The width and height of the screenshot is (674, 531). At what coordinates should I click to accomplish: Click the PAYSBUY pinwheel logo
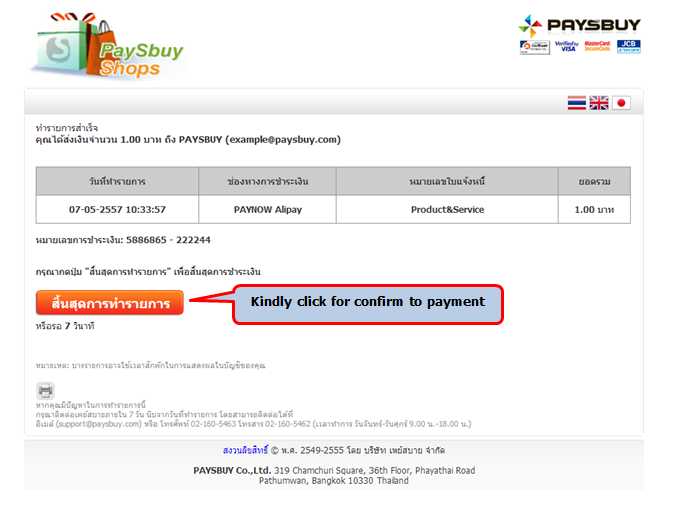pos(579,25)
